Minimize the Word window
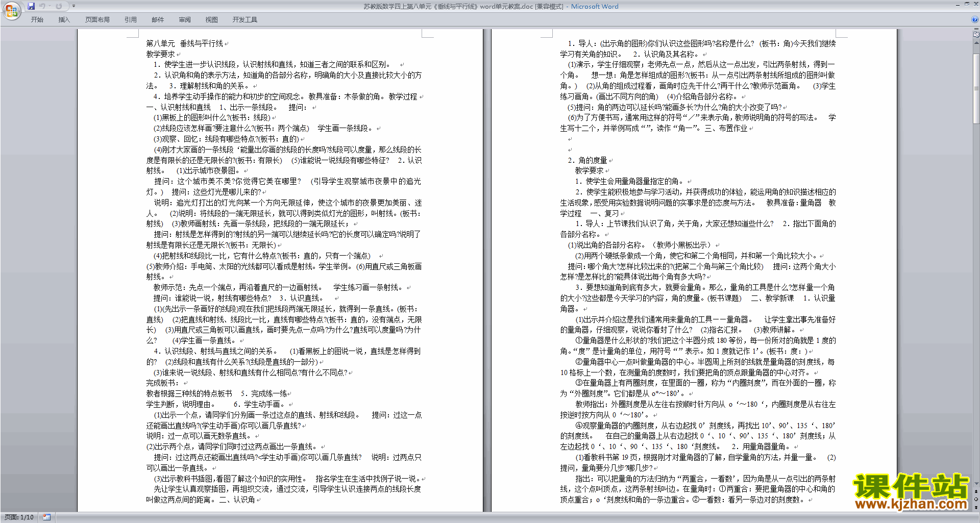The height and width of the screenshot is (523, 980). (x=958, y=5)
